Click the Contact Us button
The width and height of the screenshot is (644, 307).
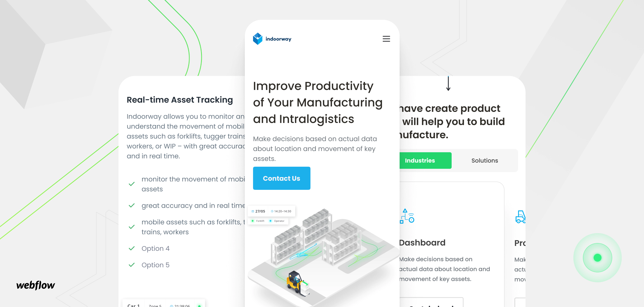(281, 178)
